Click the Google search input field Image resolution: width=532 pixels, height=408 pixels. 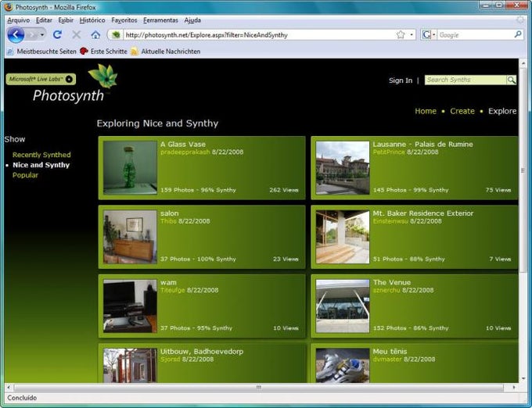pyautogui.click(x=475, y=34)
